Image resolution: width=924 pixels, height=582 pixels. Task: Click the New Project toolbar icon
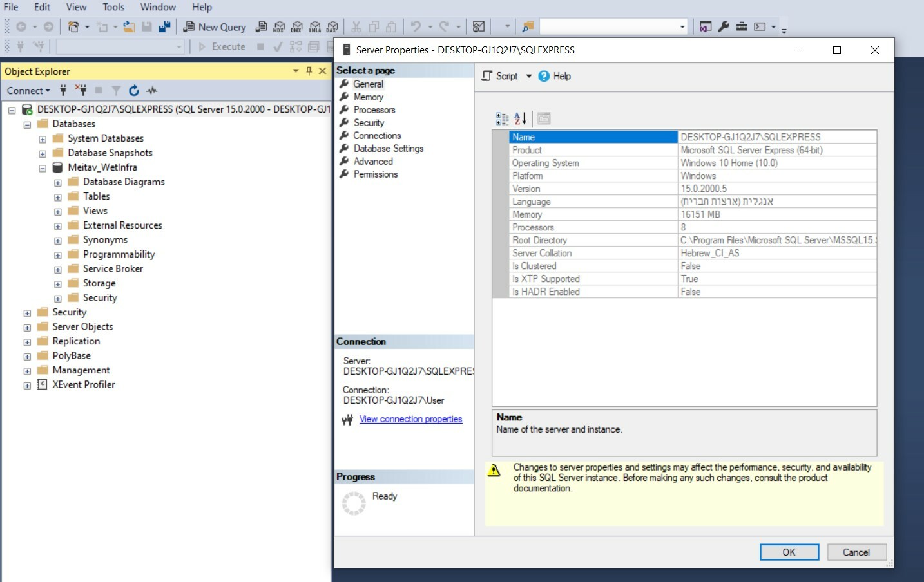coord(73,27)
